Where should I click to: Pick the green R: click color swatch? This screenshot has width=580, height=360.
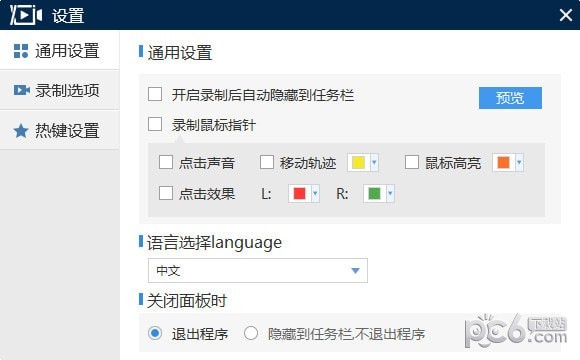374,193
